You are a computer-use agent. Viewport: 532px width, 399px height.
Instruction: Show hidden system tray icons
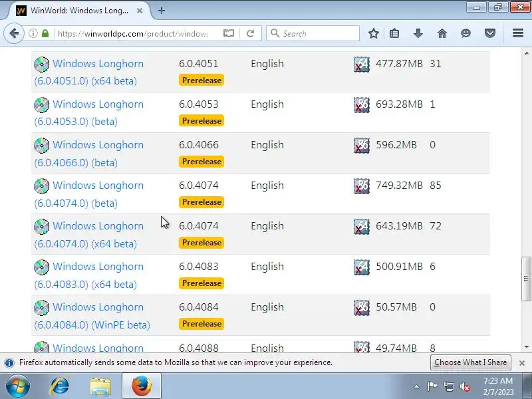[x=417, y=386]
